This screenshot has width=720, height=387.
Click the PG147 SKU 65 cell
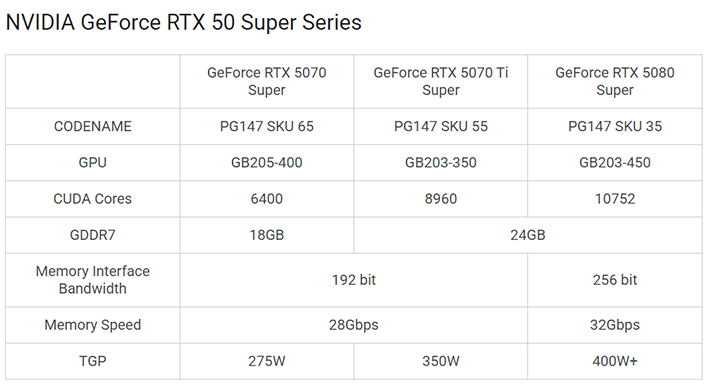(x=267, y=126)
